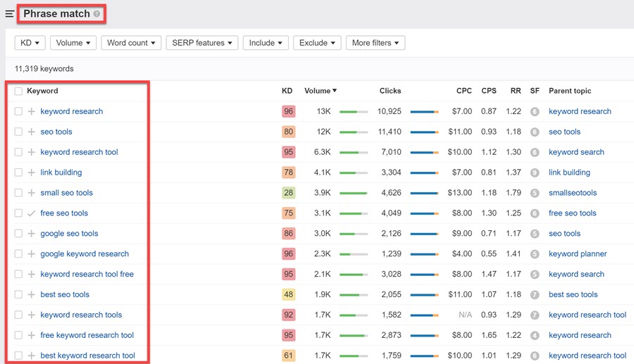This screenshot has height=364, width=634.
Task: Open parent topic 'smallseotools' link
Action: (x=573, y=193)
